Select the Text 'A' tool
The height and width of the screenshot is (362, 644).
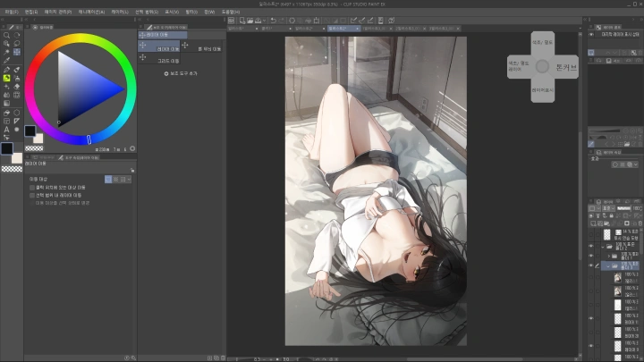tap(6, 130)
